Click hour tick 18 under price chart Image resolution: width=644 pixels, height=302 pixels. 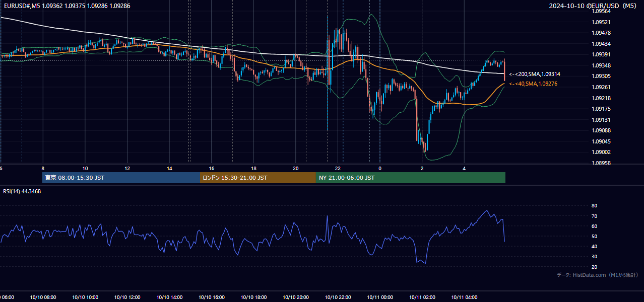click(253, 168)
